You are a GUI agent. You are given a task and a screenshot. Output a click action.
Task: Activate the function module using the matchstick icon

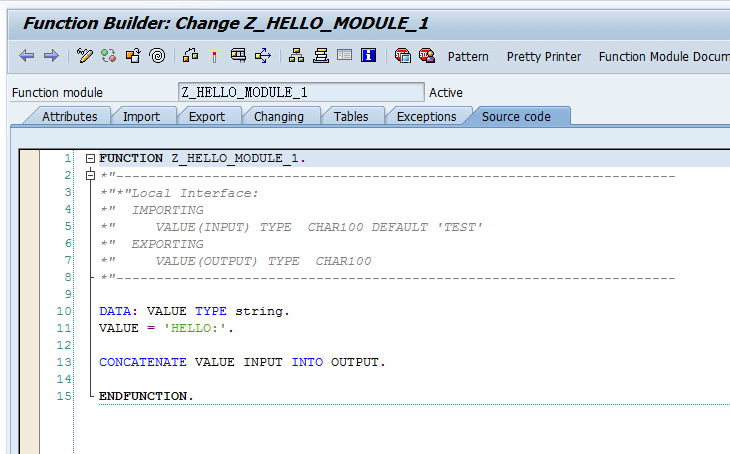tap(215, 56)
